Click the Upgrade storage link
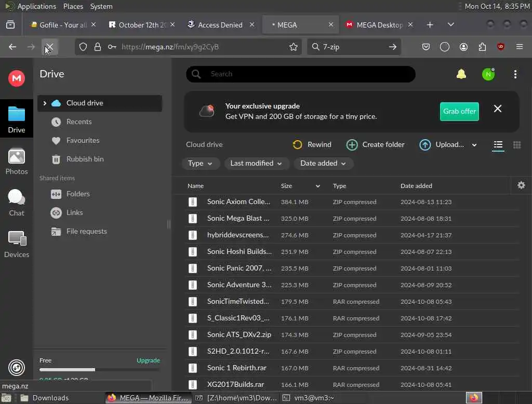The height and width of the screenshot is (404, 532). (148, 360)
